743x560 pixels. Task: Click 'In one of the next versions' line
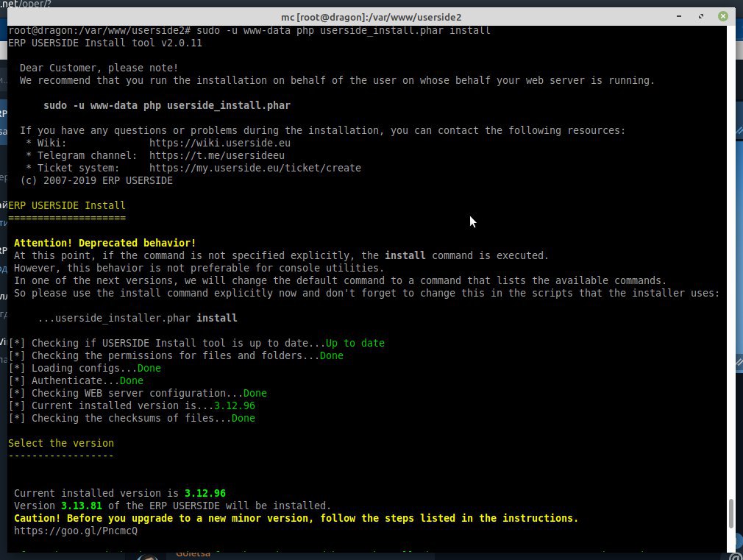click(x=340, y=280)
